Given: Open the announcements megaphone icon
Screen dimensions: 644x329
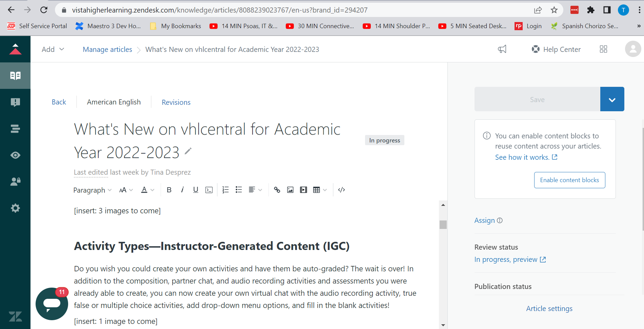Looking at the screenshot, I should click(x=502, y=49).
